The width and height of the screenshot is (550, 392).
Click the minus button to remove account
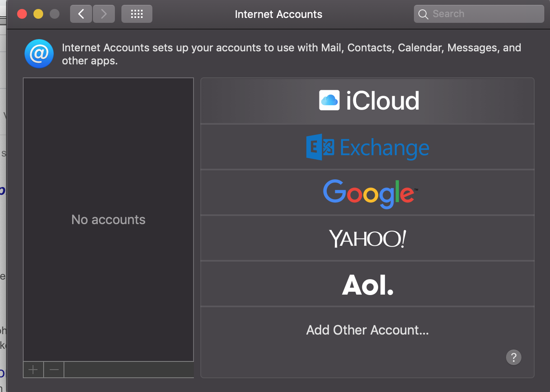[x=54, y=370]
